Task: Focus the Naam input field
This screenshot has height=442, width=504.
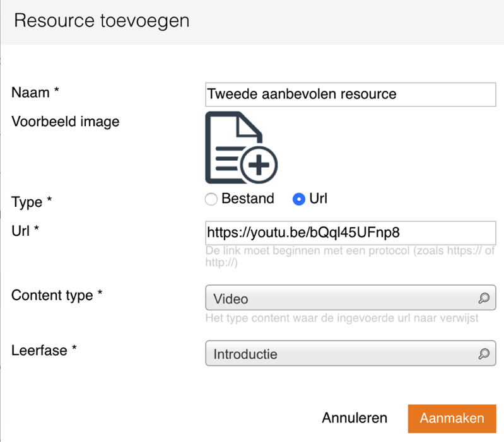Action: click(351, 95)
